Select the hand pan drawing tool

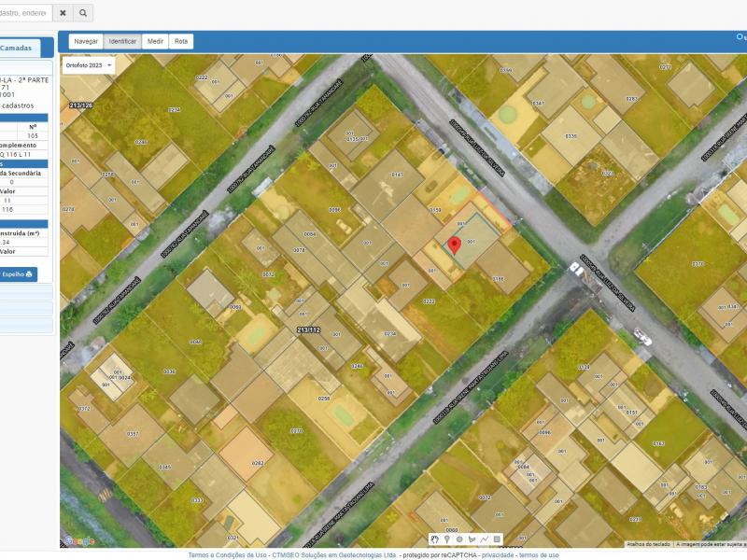point(435,539)
